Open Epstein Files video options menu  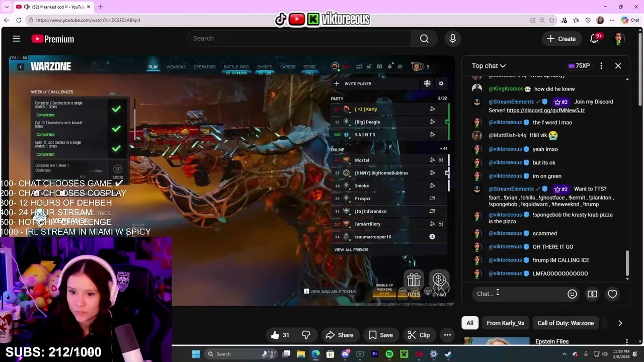tap(626, 342)
